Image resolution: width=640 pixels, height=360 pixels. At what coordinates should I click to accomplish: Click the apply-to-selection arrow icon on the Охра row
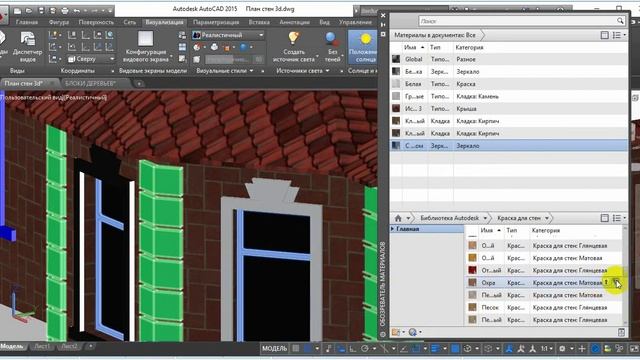click(607, 282)
